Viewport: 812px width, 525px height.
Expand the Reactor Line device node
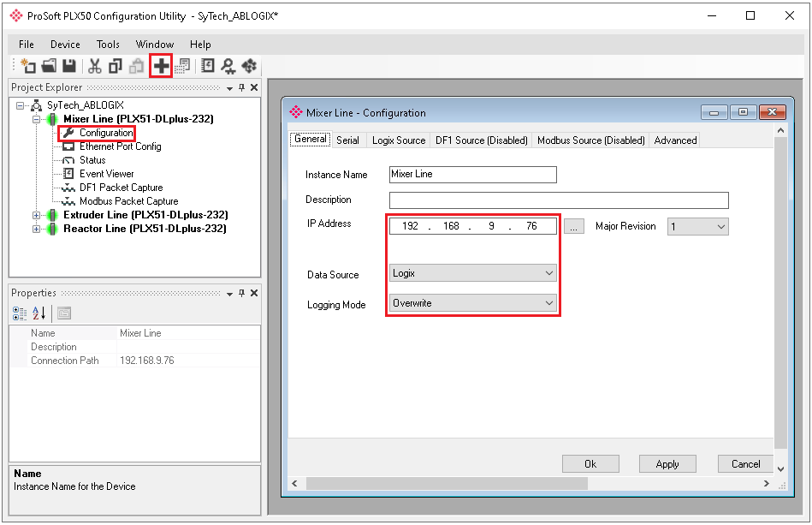36,229
